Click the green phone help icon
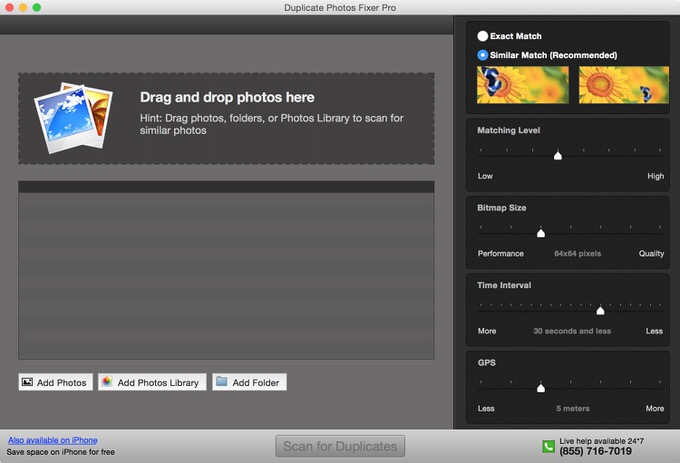The image size is (680, 463). (548, 446)
